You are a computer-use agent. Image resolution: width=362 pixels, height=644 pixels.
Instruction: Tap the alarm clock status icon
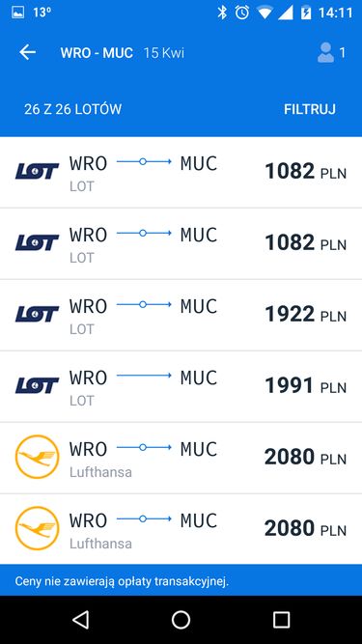tap(242, 13)
